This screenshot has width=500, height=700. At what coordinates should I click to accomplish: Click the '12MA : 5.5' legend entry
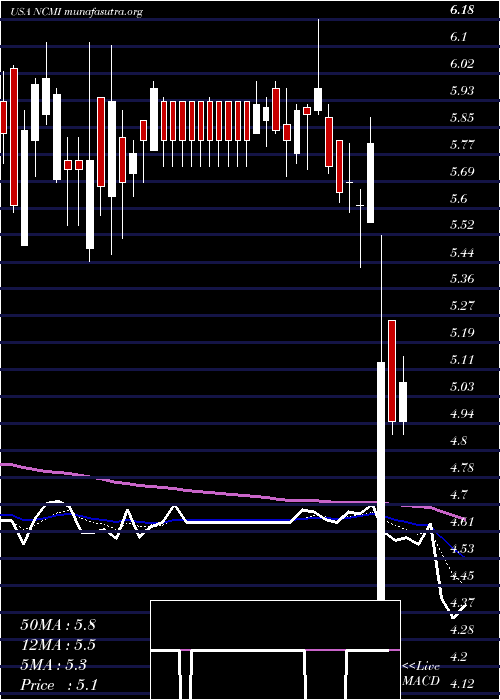[x=58, y=645]
